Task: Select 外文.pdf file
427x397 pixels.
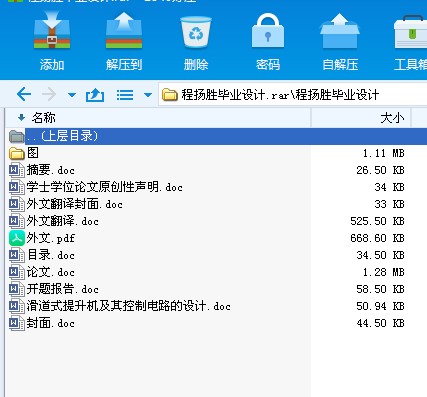Action: (x=51, y=238)
